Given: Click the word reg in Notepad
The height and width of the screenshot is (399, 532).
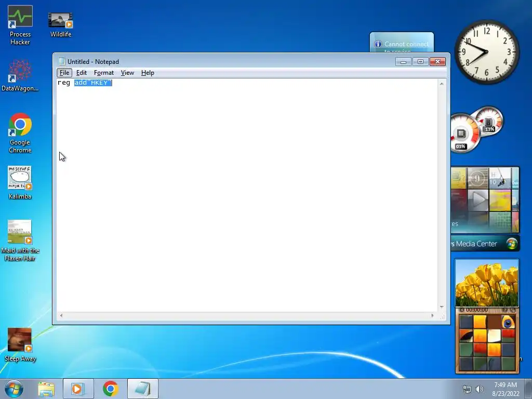Looking at the screenshot, I should (64, 83).
